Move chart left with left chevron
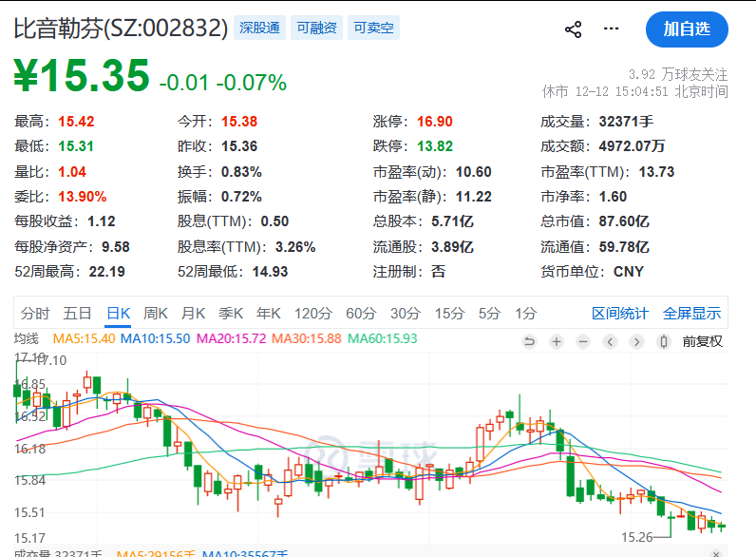The width and height of the screenshot is (756, 557). (x=610, y=342)
